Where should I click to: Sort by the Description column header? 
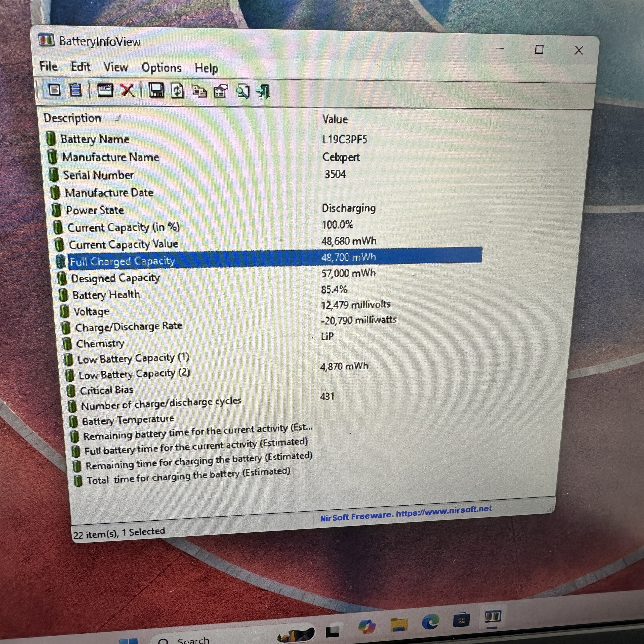(73, 118)
